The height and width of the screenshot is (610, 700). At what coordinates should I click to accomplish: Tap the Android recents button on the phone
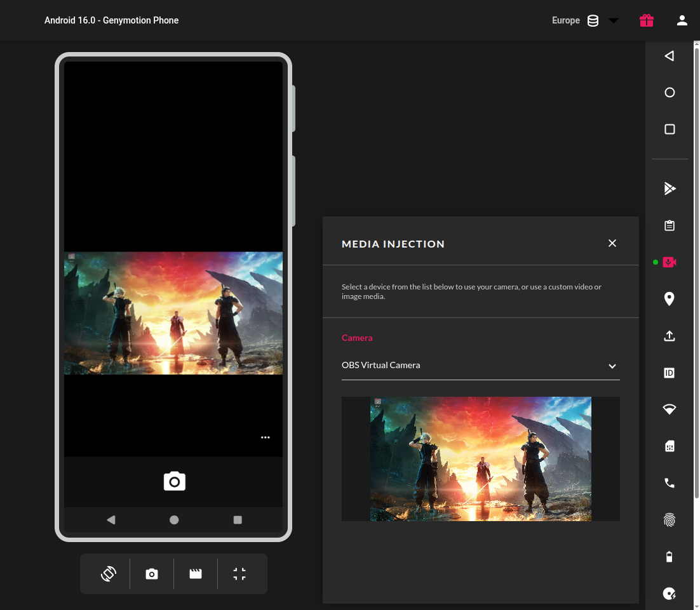pyautogui.click(x=238, y=520)
